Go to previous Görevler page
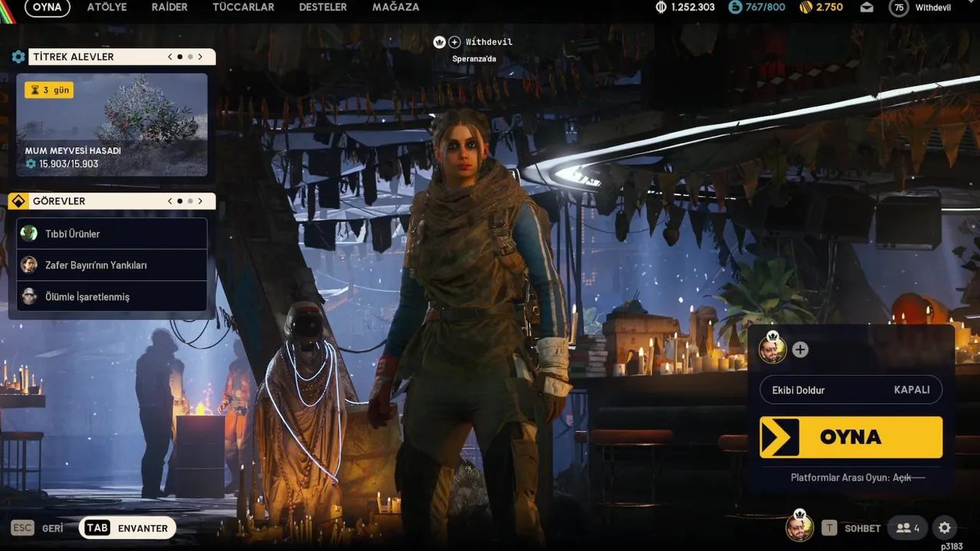Image resolution: width=980 pixels, height=551 pixels. pyautogui.click(x=170, y=201)
